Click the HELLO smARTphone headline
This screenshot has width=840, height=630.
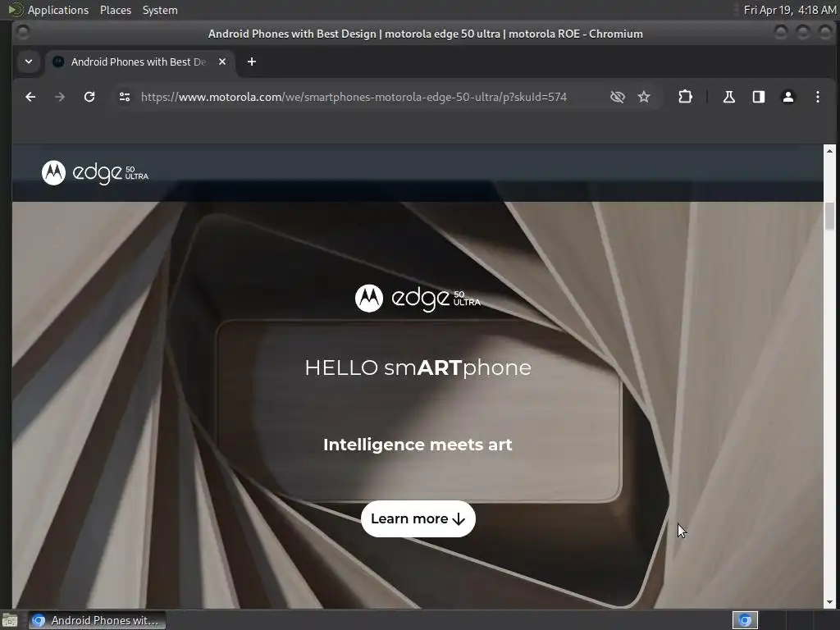[x=418, y=368]
